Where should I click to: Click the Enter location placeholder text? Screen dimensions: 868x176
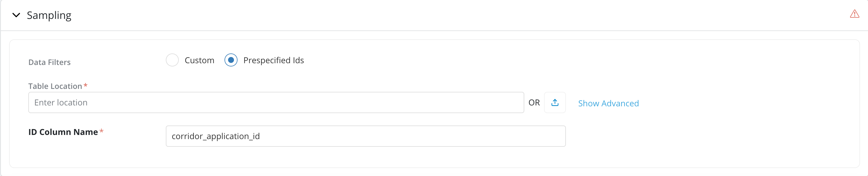(61, 102)
